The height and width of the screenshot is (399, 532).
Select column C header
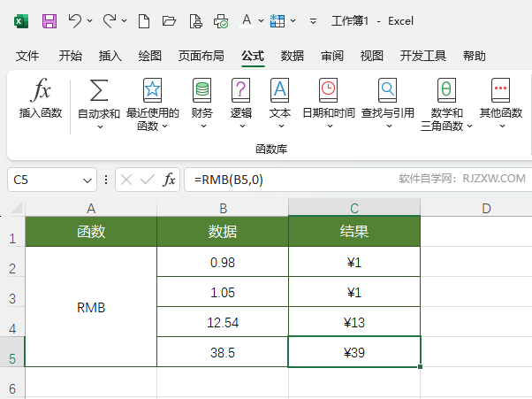point(354,208)
